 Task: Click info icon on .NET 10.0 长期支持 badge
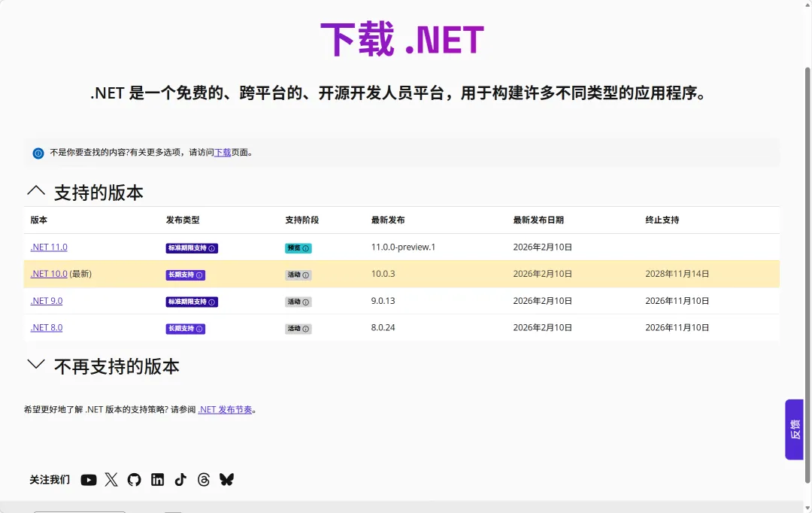tap(198, 275)
